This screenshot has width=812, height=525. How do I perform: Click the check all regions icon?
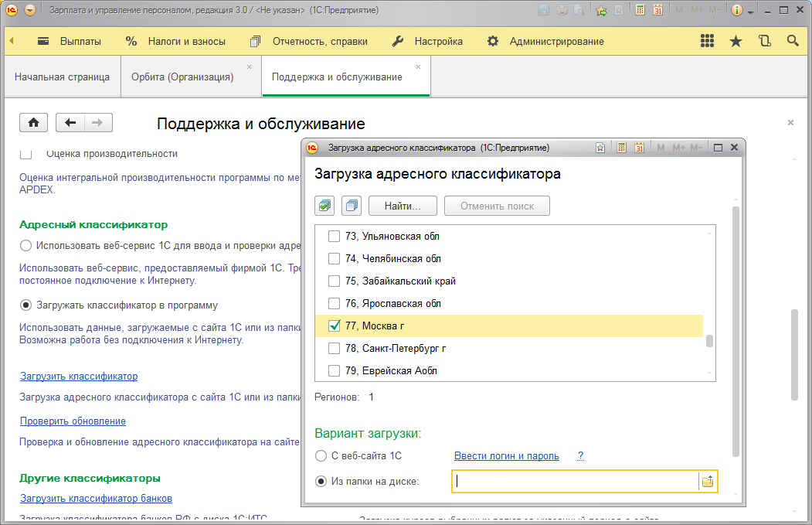click(x=324, y=206)
